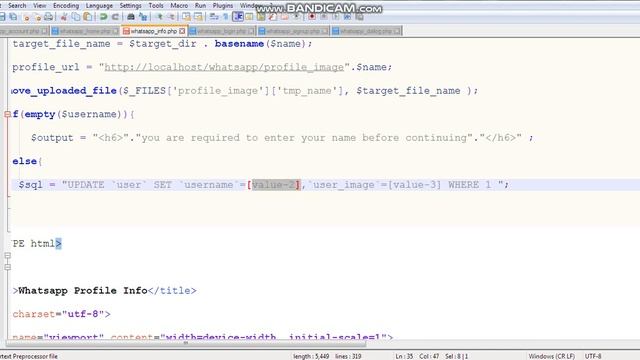Open the Tools menu

tap(156, 6)
